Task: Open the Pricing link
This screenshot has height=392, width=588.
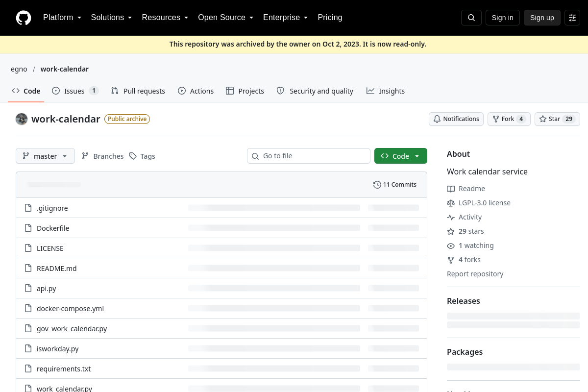Action: pos(330,18)
